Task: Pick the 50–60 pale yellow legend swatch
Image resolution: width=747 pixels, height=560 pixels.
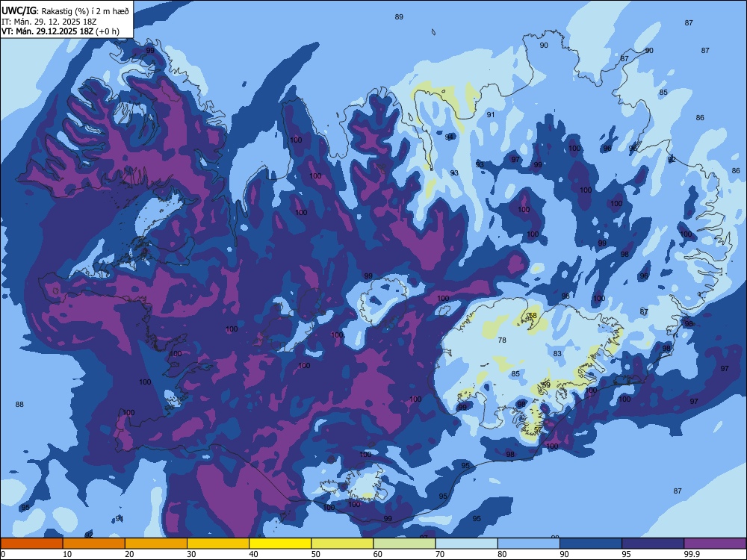Action: pos(343,544)
